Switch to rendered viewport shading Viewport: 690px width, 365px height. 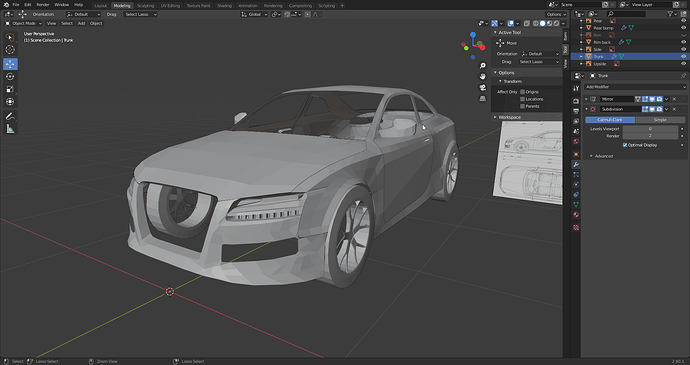click(x=556, y=23)
